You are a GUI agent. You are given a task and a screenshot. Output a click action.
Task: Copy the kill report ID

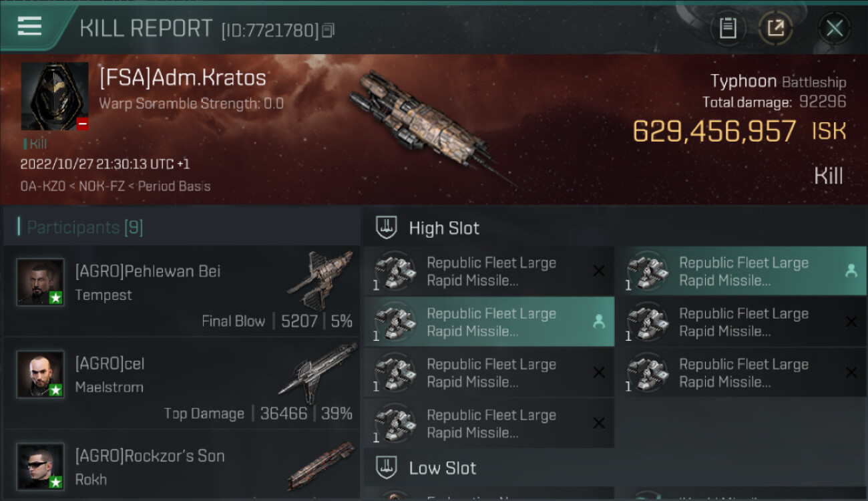point(328,30)
